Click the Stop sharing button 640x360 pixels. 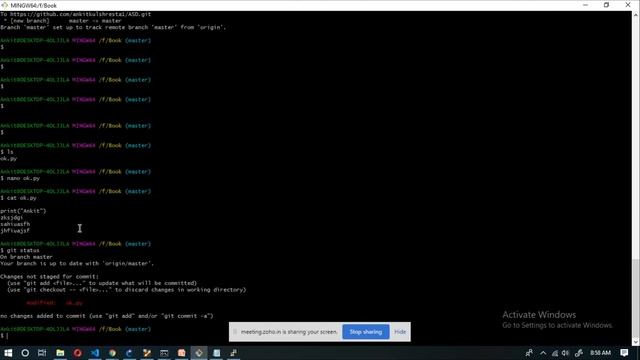coord(366,332)
